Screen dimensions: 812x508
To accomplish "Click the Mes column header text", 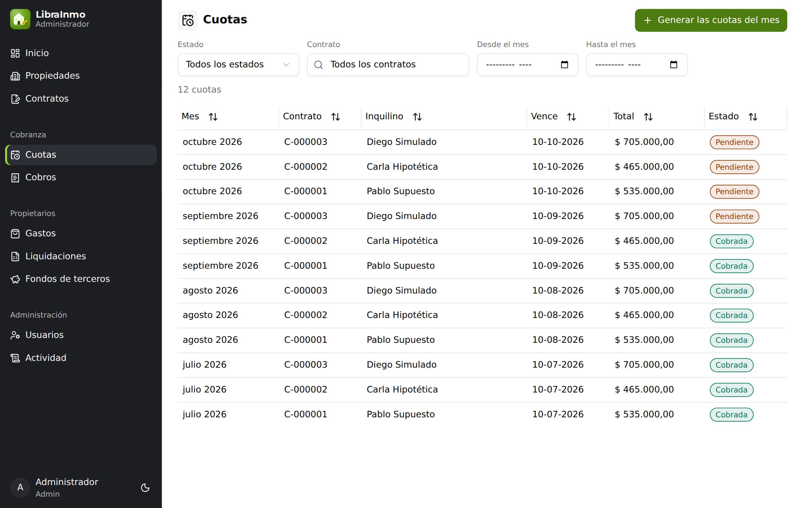I will [190, 116].
